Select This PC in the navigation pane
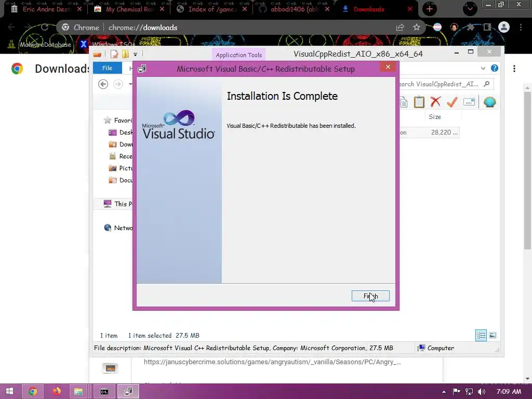 pyautogui.click(x=118, y=204)
